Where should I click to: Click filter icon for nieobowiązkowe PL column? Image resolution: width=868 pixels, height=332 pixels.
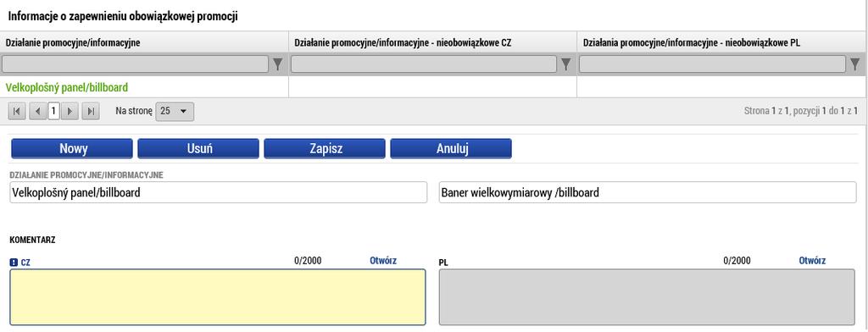click(x=856, y=64)
